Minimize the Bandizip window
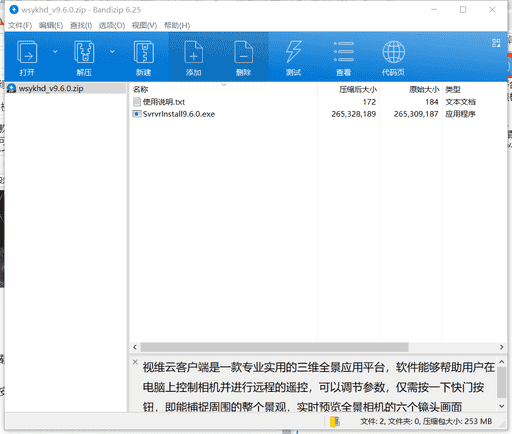Viewport: 512px width, 434px height. [434, 10]
